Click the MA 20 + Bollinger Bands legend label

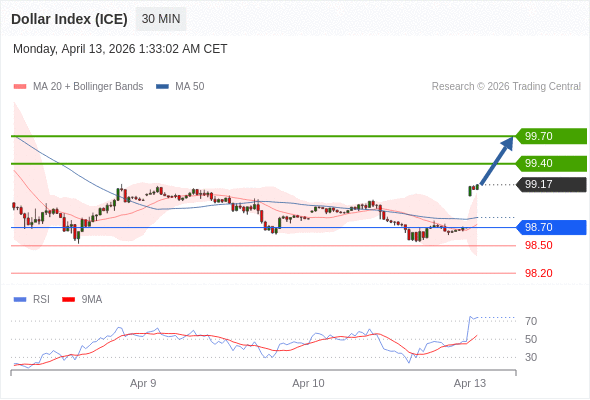(x=88, y=87)
